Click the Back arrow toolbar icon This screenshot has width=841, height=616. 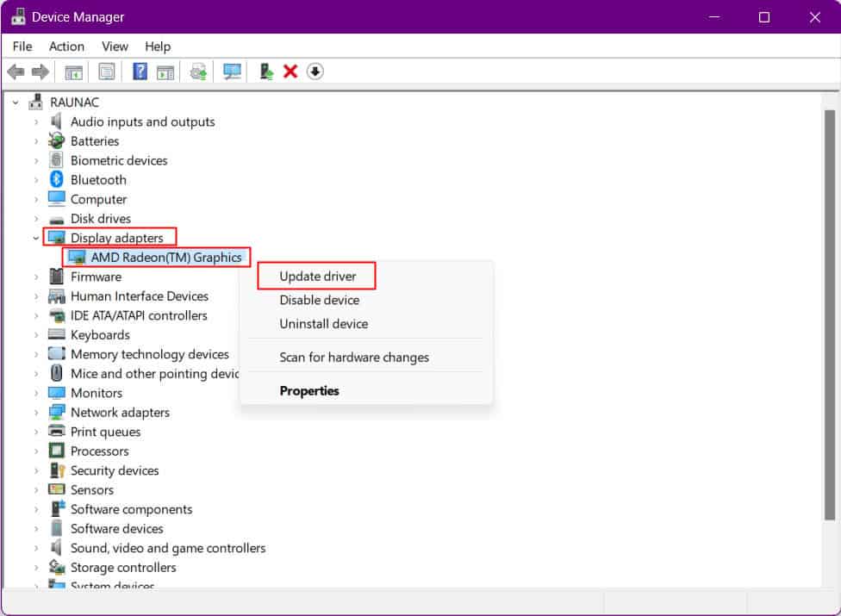click(16, 72)
